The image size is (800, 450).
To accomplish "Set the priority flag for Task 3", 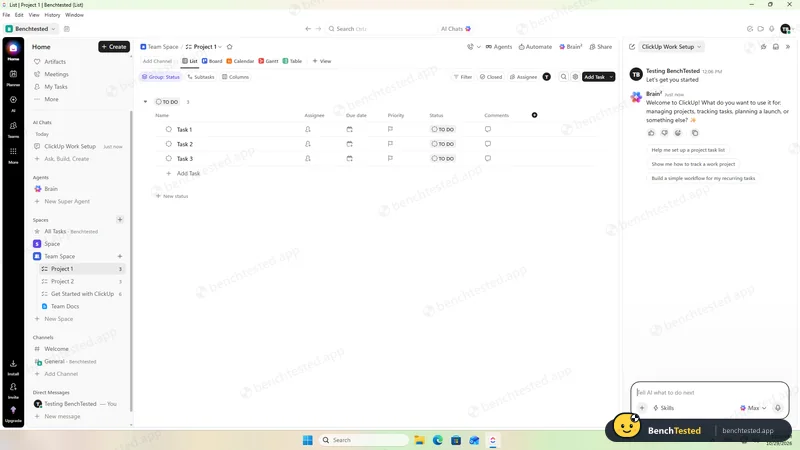I will (x=390, y=158).
